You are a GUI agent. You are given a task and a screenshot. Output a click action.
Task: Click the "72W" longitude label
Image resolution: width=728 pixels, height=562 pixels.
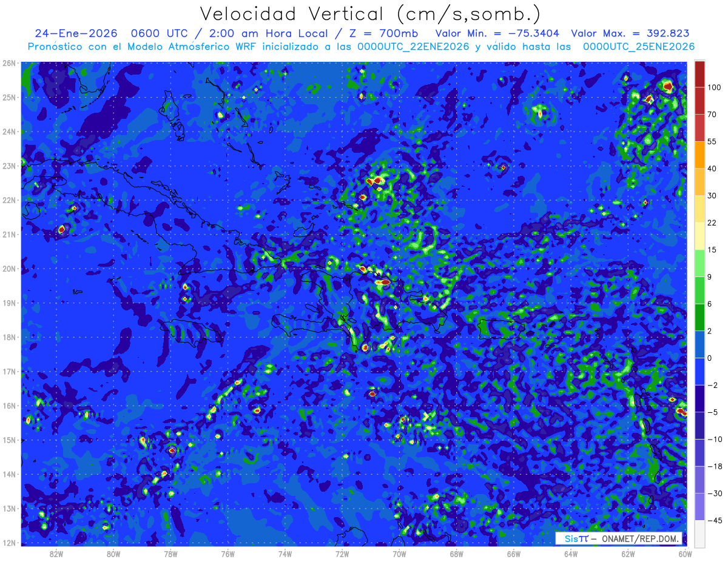click(x=342, y=554)
